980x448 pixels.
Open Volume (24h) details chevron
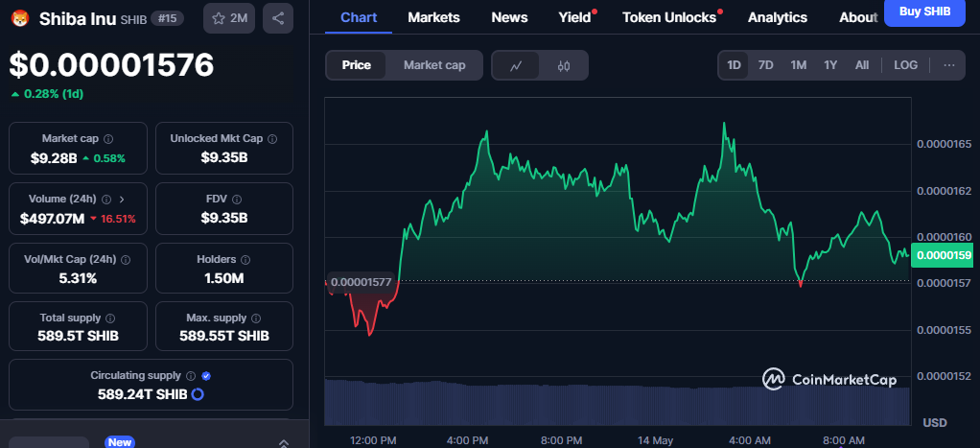tap(122, 199)
